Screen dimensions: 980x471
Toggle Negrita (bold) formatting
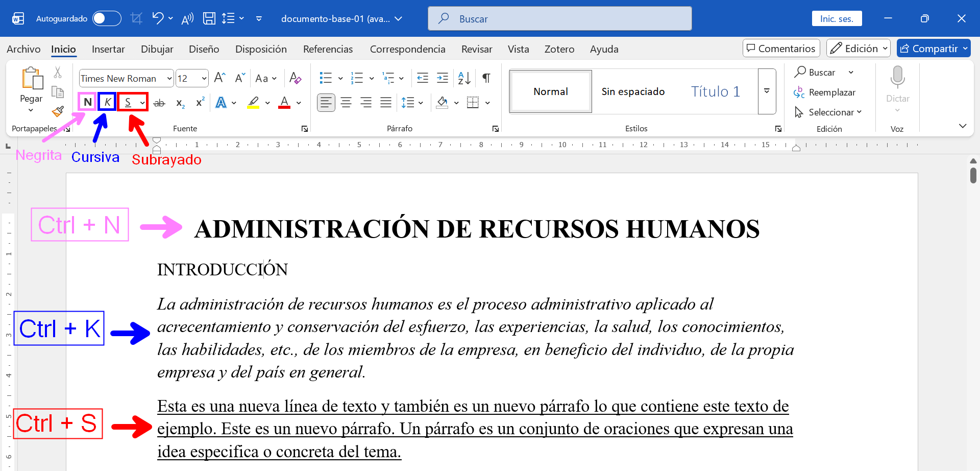coord(87,102)
